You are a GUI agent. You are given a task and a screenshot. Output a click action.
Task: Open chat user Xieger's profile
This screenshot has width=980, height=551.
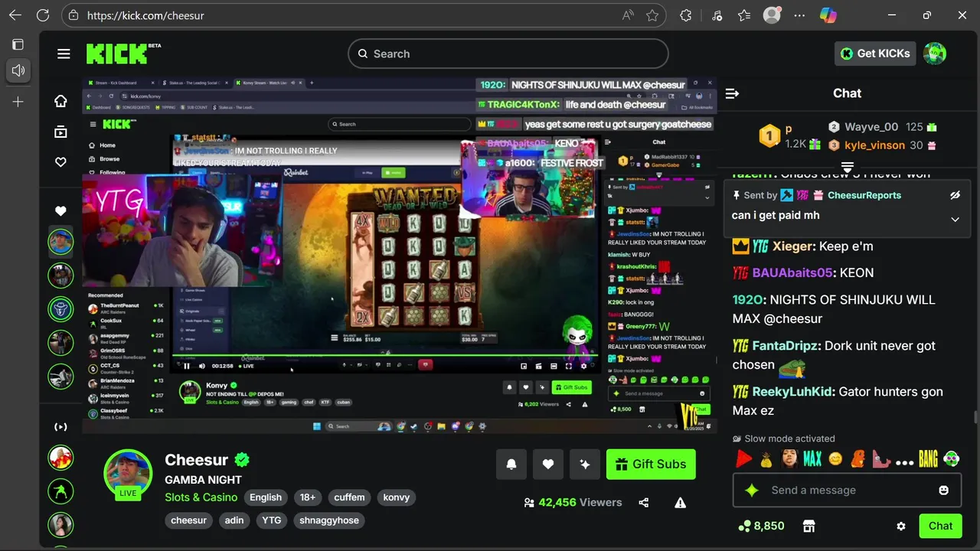tap(792, 246)
